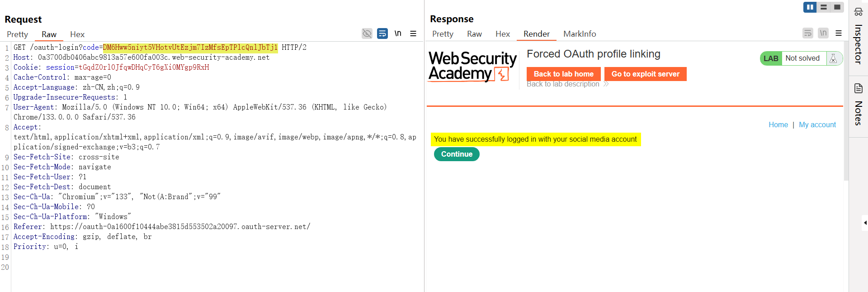Select the side-by-side split layout icon

point(810,7)
